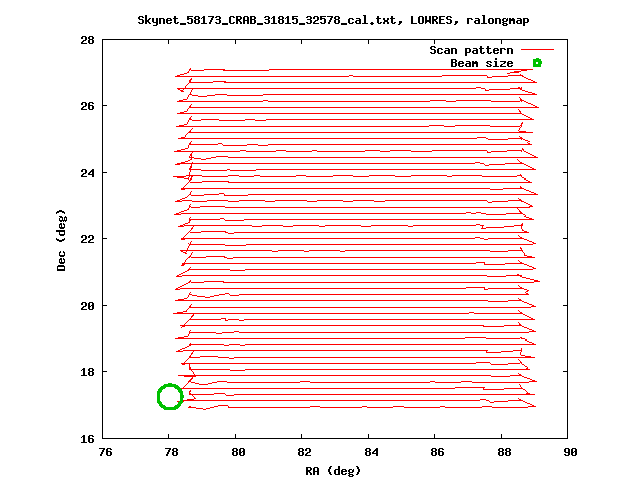
Task: Click the Dec axis tick label 24
Action: coord(87,173)
